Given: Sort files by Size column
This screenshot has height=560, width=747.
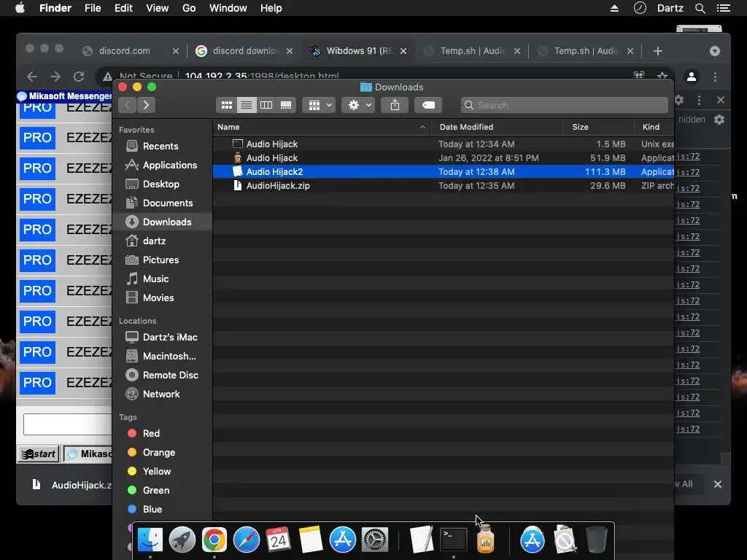Looking at the screenshot, I should coord(599,127).
